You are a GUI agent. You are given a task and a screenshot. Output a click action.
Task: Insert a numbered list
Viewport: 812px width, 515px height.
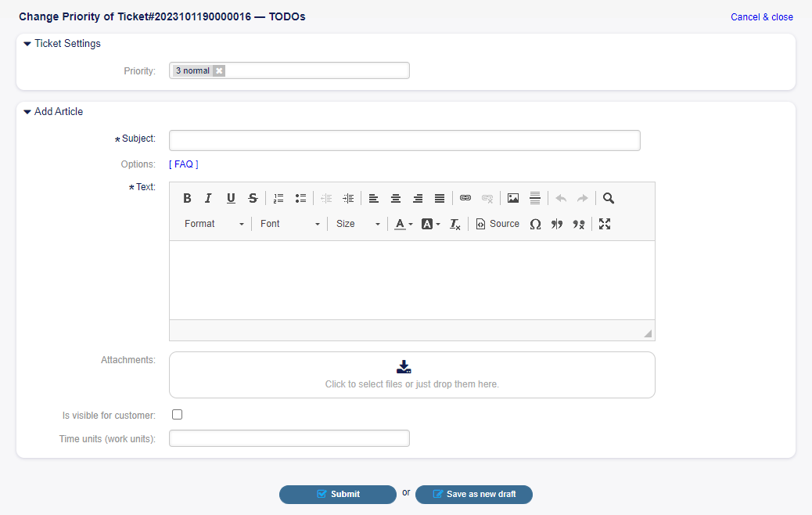point(278,198)
